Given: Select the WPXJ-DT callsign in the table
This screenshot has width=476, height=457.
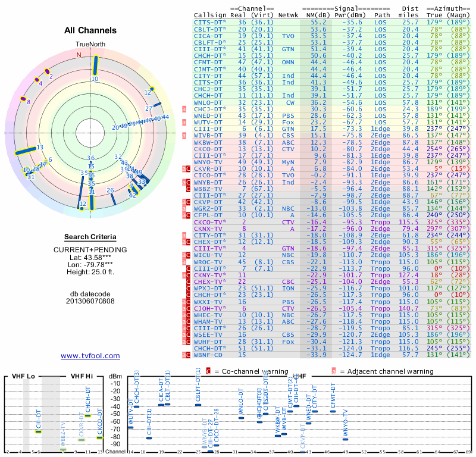Looking at the screenshot, I should pos(208,288).
